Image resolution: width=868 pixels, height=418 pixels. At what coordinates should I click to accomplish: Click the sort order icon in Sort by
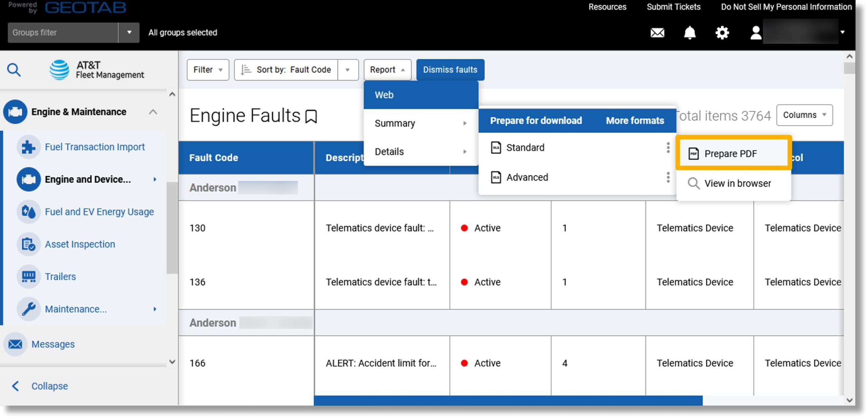pos(246,70)
